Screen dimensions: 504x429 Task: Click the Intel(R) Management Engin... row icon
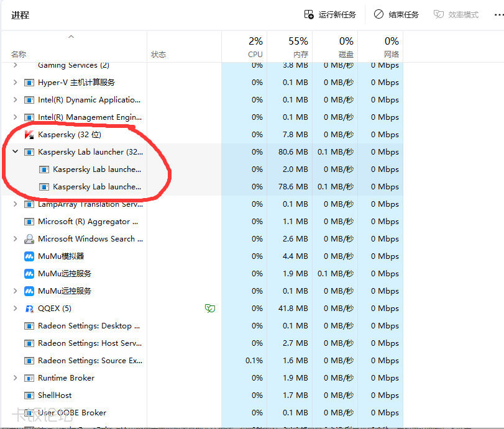pyautogui.click(x=29, y=117)
